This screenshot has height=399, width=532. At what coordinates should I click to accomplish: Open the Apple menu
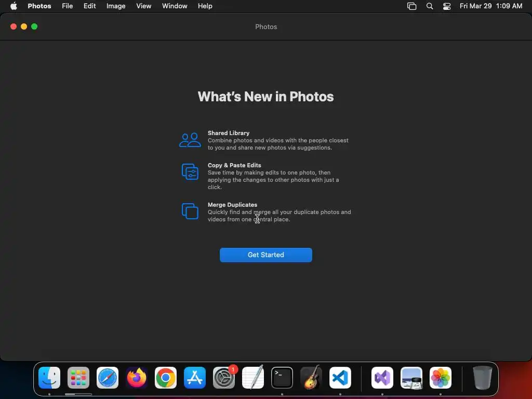[14, 6]
